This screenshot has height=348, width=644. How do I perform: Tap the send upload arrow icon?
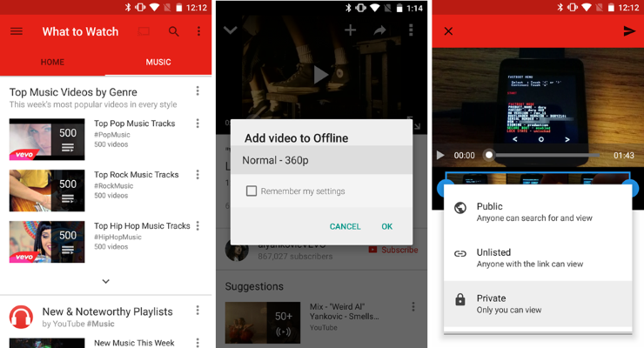(629, 31)
